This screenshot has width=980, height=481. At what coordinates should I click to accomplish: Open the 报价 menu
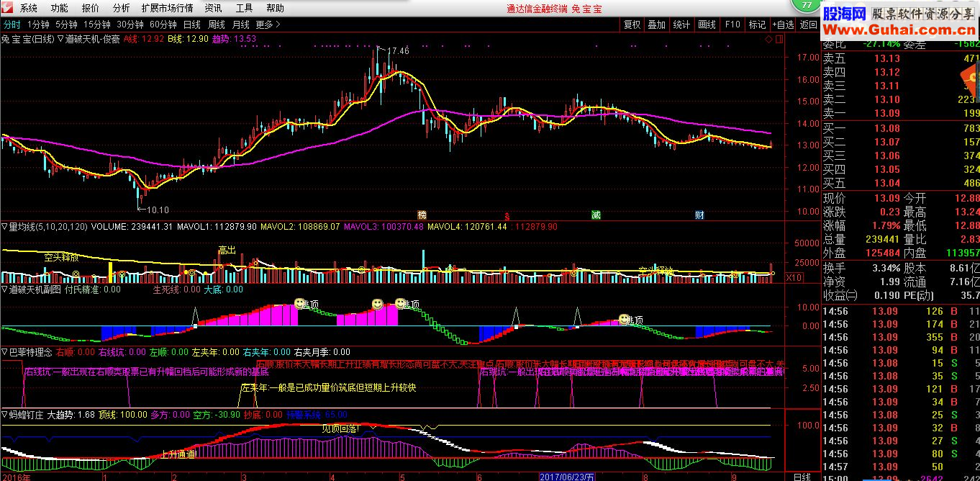pyautogui.click(x=91, y=8)
